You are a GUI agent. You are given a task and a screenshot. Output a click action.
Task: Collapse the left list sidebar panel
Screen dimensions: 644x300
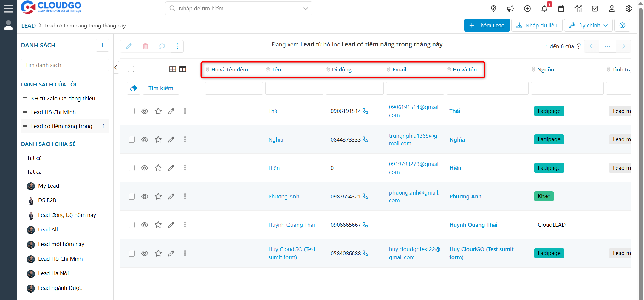pos(116,67)
